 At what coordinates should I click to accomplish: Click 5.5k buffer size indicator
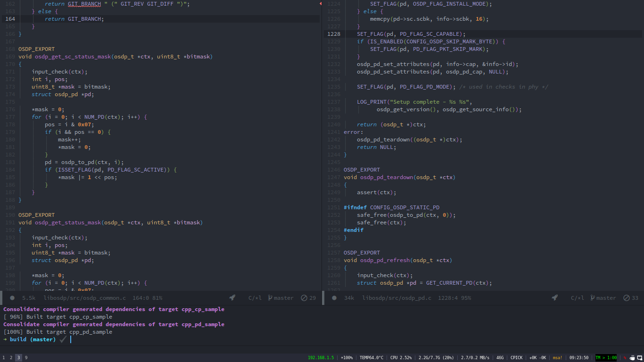click(x=29, y=298)
